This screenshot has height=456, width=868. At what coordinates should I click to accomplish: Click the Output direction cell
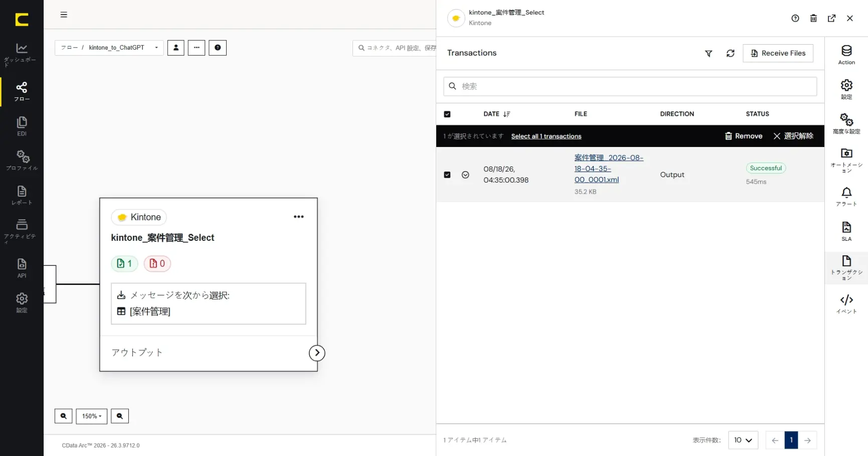pyautogui.click(x=672, y=175)
